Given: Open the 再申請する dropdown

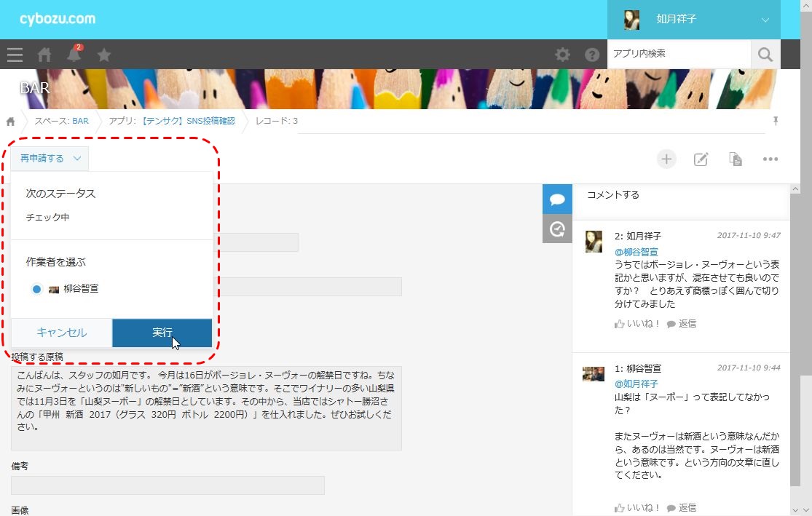Looking at the screenshot, I should pyautogui.click(x=50, y=159).
